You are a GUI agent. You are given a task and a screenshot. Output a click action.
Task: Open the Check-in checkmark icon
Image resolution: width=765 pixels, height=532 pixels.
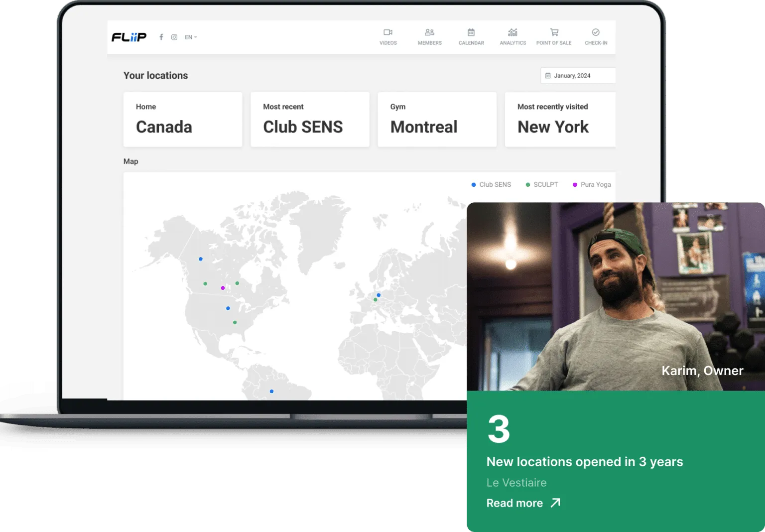point(596,32)
